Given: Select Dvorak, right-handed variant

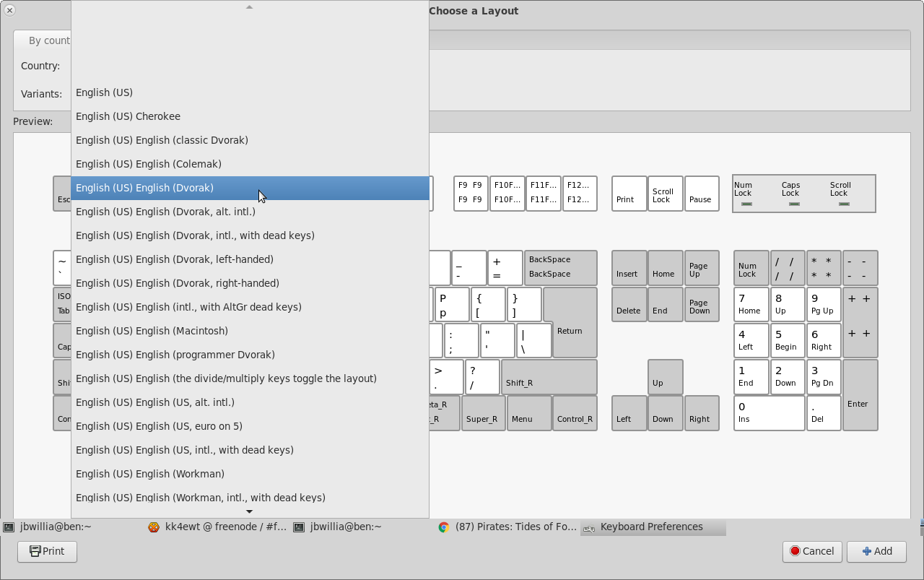Looking at the screenshot, I should coord(250,283).
